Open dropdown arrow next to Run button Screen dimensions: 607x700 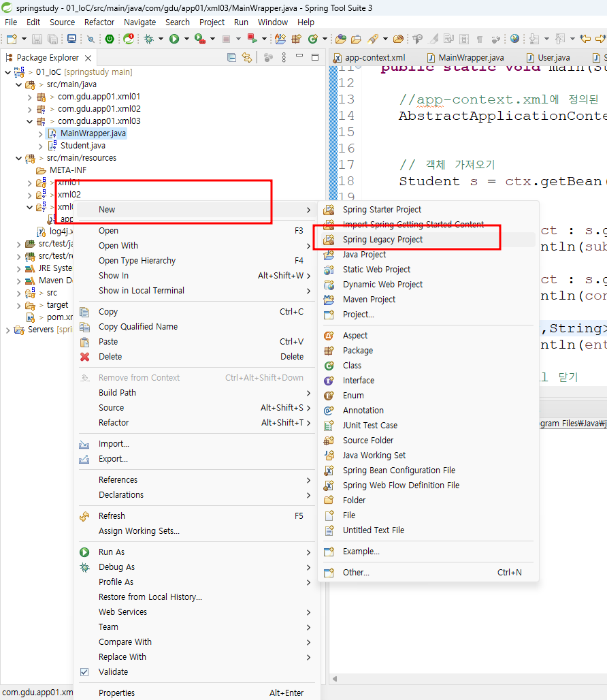click(x=186, y=39)
